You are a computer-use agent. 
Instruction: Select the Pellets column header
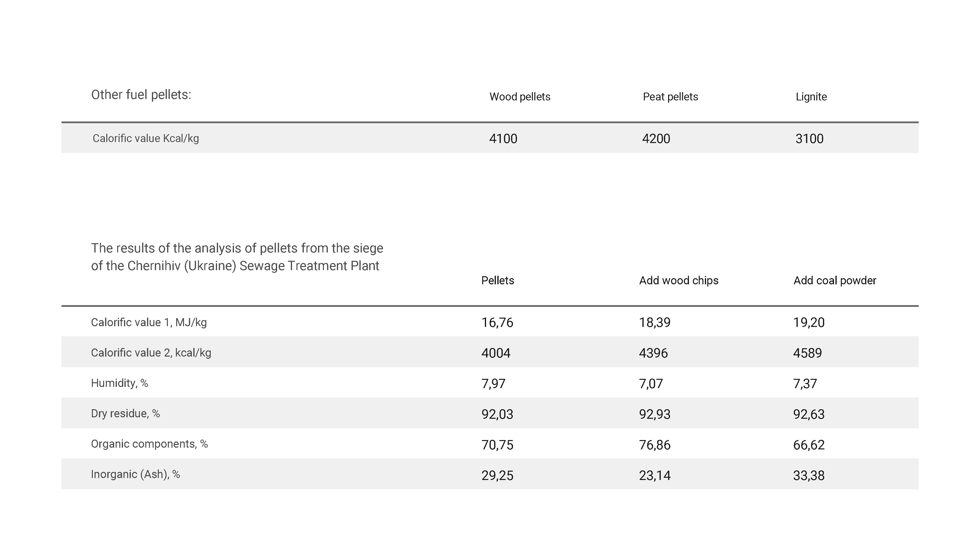click(498, 280)
